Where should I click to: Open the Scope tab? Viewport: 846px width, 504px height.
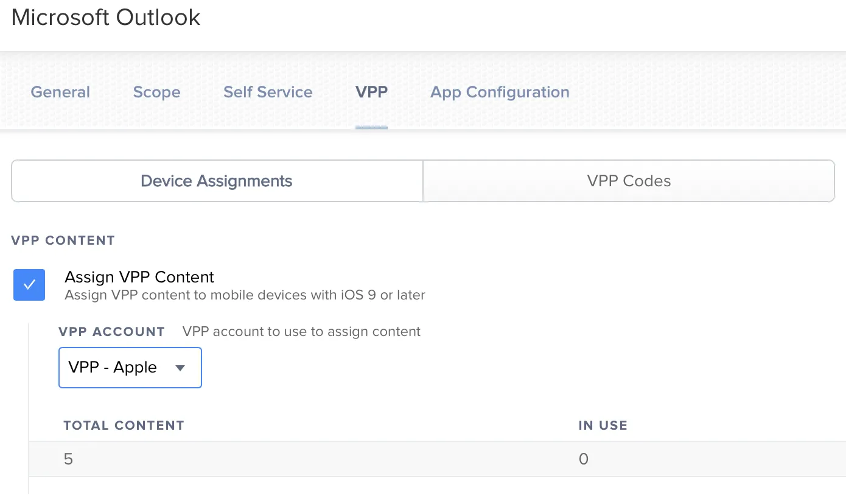tap(156, 92)
